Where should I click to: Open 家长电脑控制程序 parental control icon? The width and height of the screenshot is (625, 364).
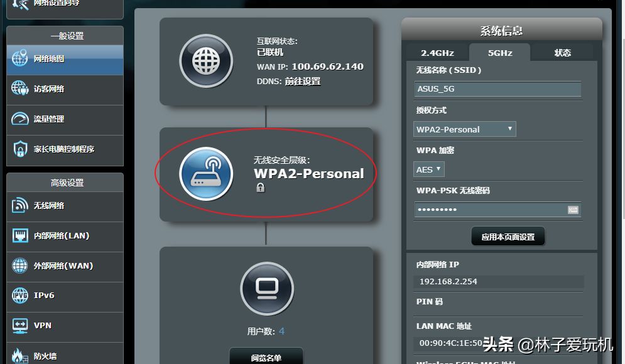(x=19, y=149)
